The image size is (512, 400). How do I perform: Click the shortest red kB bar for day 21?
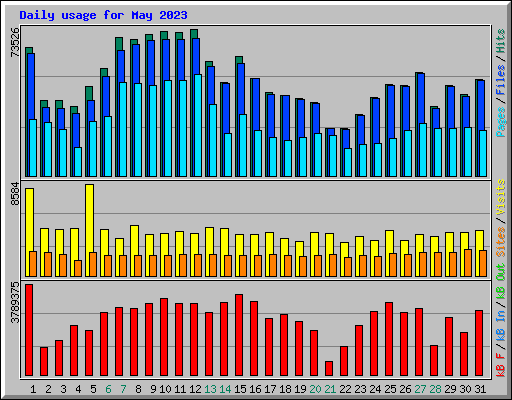329,368
